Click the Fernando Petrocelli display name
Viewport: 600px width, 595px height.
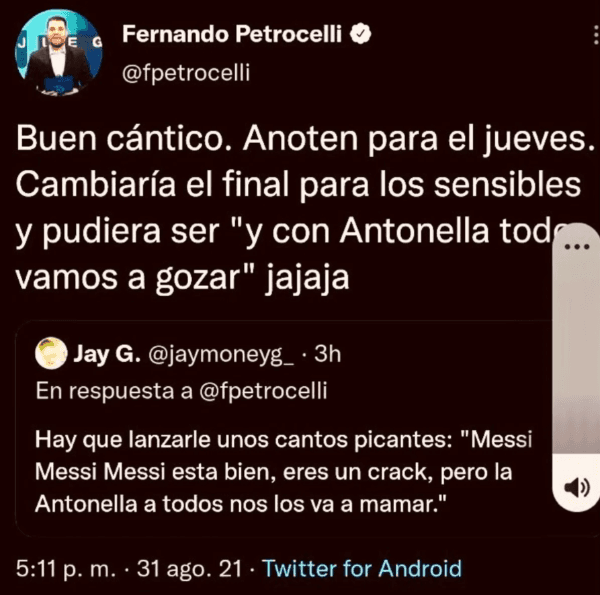pyautogui.click(x=232, y=35)
